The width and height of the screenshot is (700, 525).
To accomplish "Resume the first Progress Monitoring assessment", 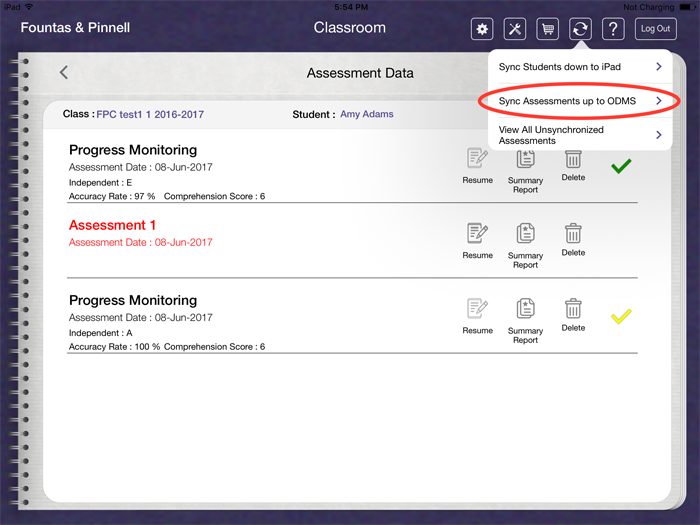I will coord(477,165).
